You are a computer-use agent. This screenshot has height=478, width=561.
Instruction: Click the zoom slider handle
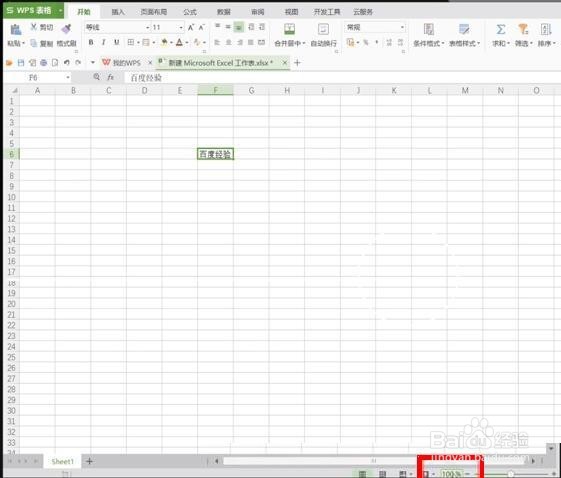click(511, 474)
